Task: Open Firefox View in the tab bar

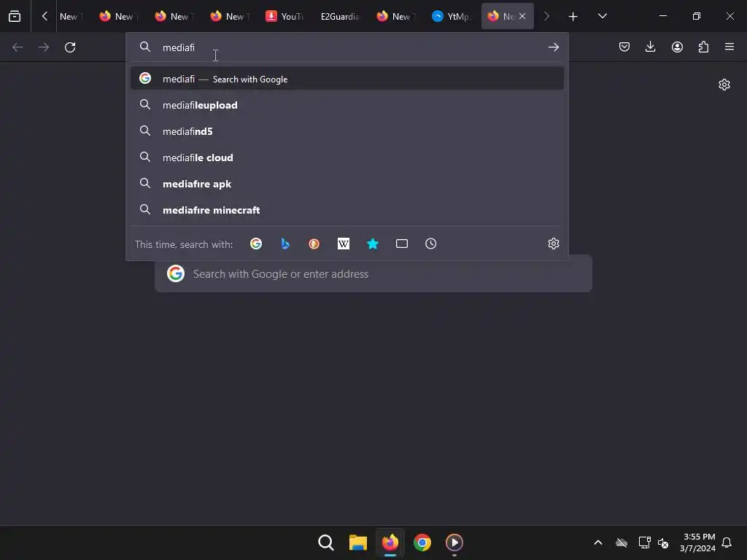Action: (15, 16)
